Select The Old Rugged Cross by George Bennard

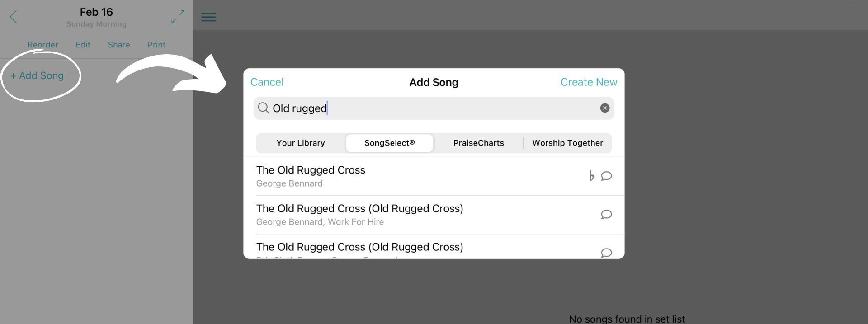[434, 176]
